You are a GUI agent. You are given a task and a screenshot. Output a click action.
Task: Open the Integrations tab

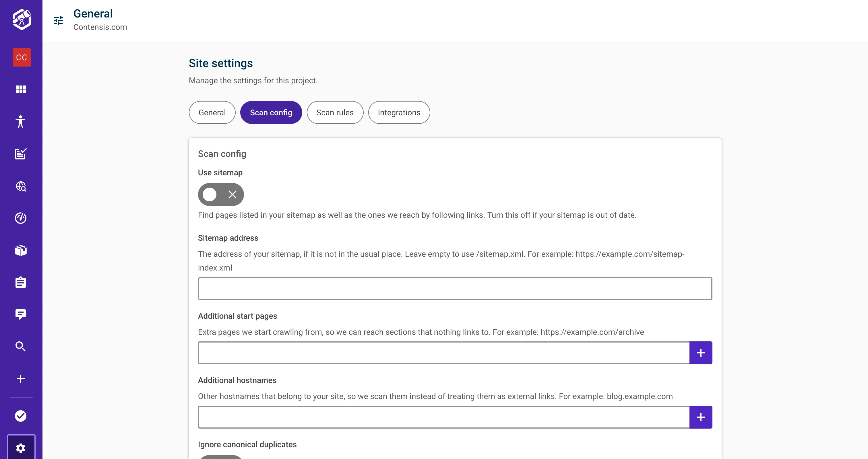[399, 112]
